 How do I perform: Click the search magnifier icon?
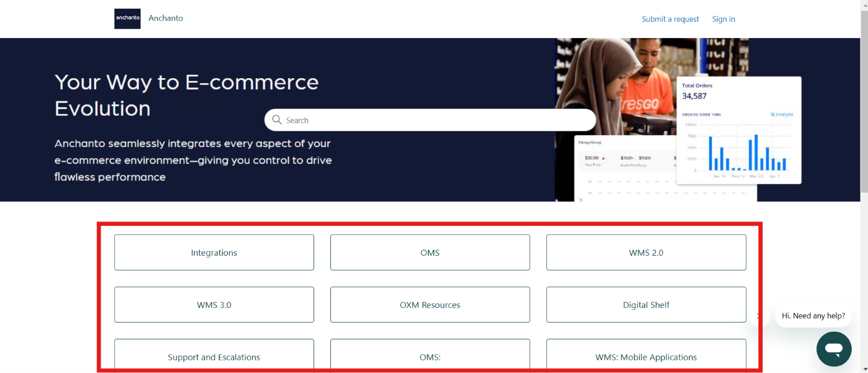point(277,119)
